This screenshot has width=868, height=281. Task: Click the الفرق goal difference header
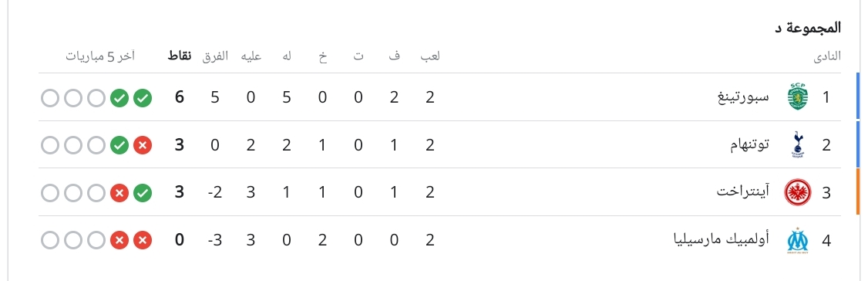coord(215,56)
